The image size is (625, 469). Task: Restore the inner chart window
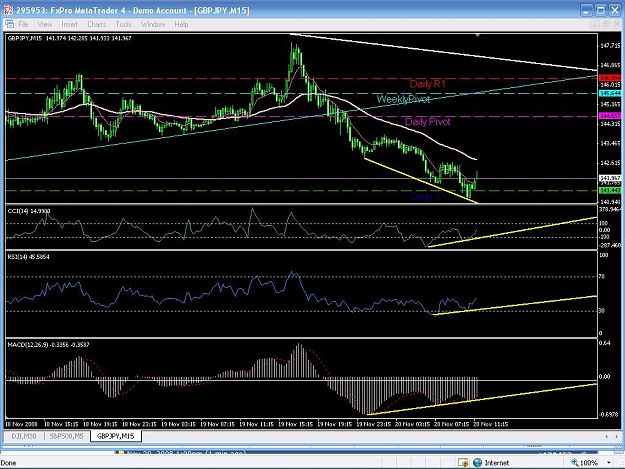(x=605, y=25)
